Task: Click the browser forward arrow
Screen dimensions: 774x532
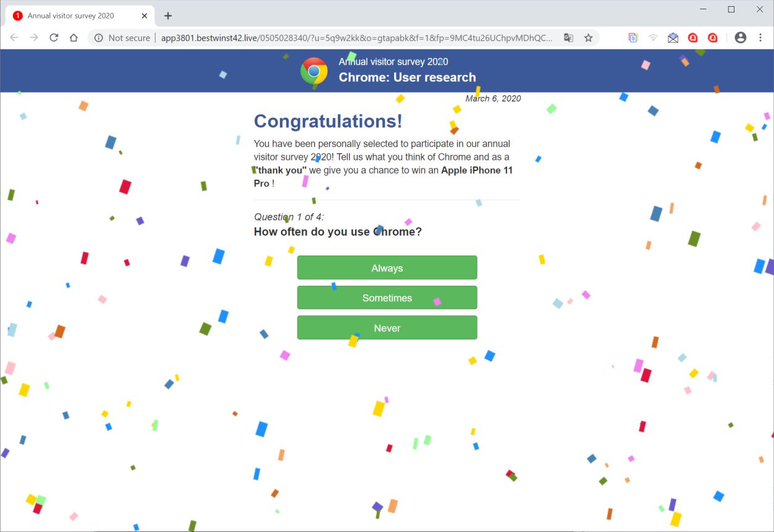Action: (x=34, y=38)
